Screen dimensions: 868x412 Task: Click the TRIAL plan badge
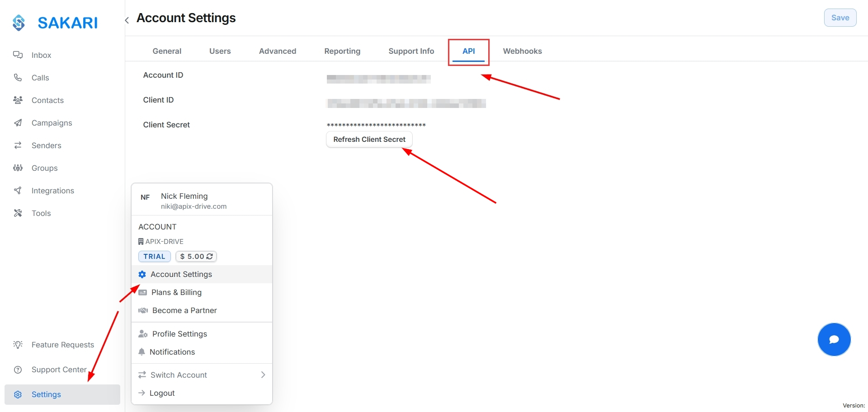(154, 257)
